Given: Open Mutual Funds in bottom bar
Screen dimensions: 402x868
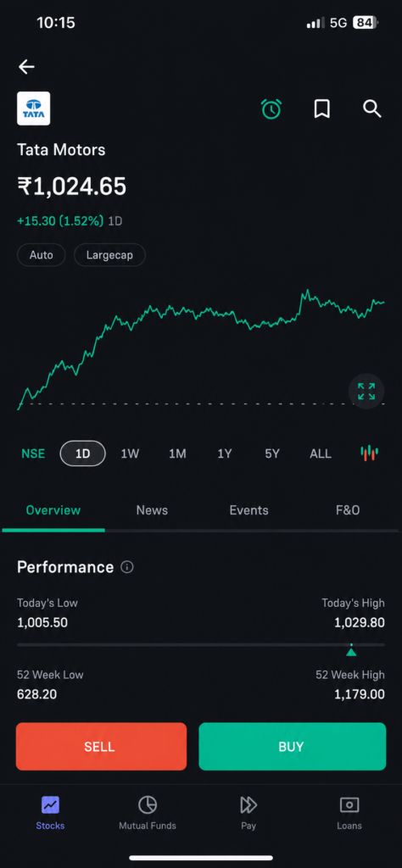Looking at the screenshot, I should click(x=148, y=813).
